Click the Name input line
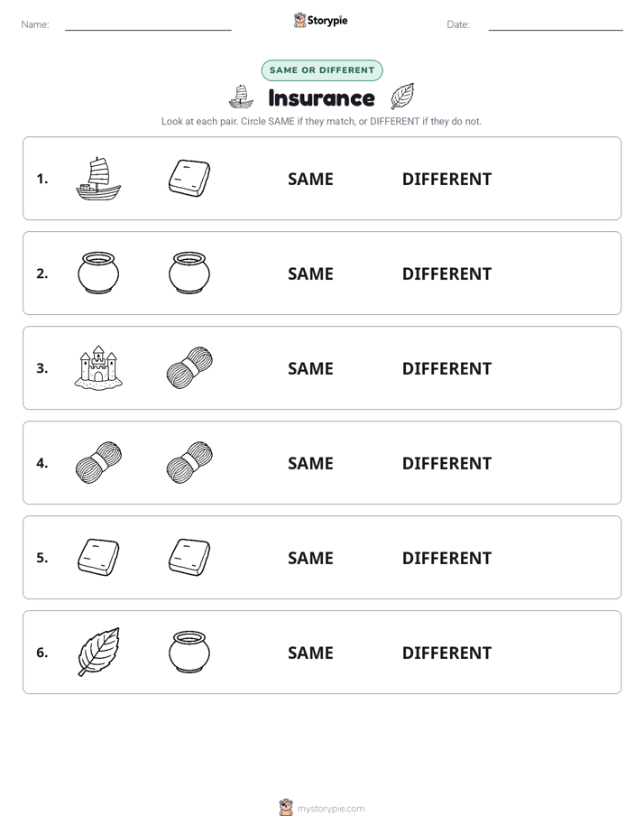The width and height of the screenshot is (644, 834). pos(148,25)
